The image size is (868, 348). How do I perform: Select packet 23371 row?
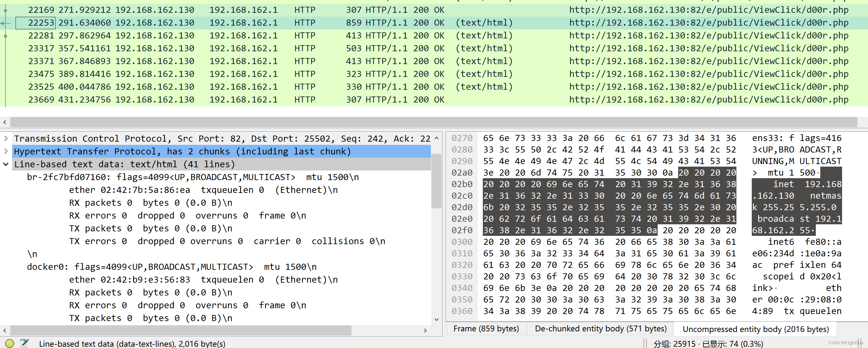[x=434, y=61]
